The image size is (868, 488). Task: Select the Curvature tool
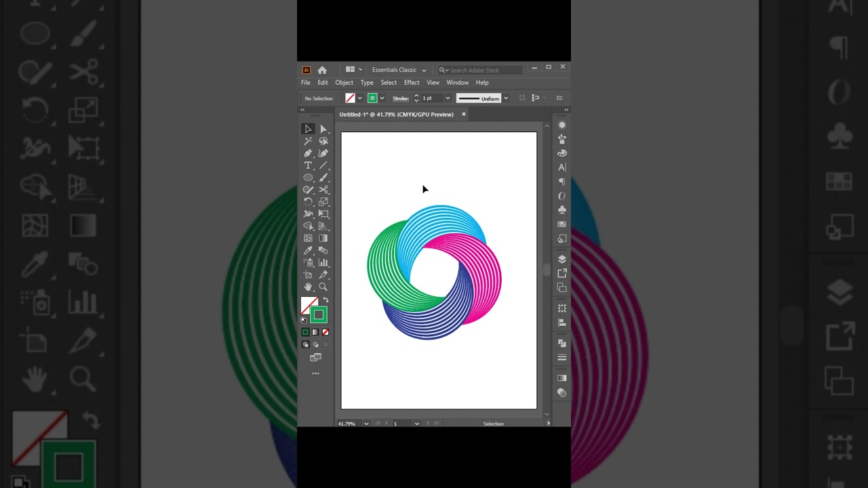tap(323, 153)
